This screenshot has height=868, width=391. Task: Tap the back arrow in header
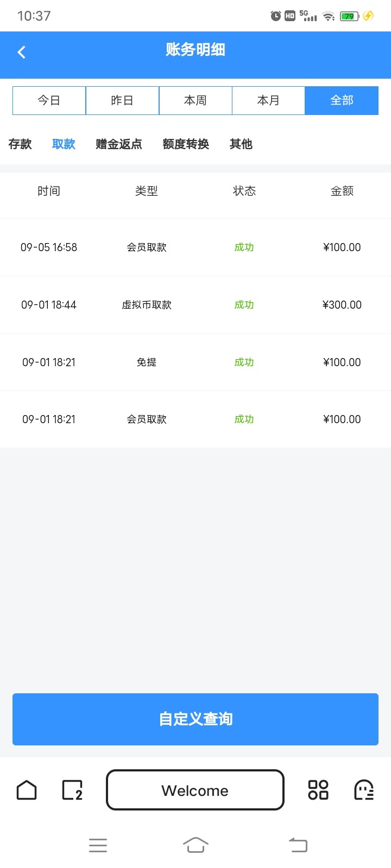(22, 52)
